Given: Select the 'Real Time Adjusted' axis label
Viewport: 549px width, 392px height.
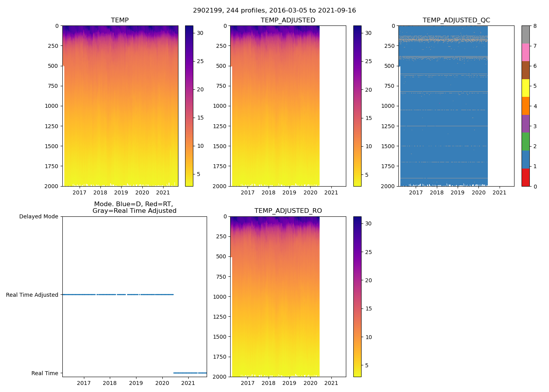Looking at the screenshot, I should click(x=32, y=295).
